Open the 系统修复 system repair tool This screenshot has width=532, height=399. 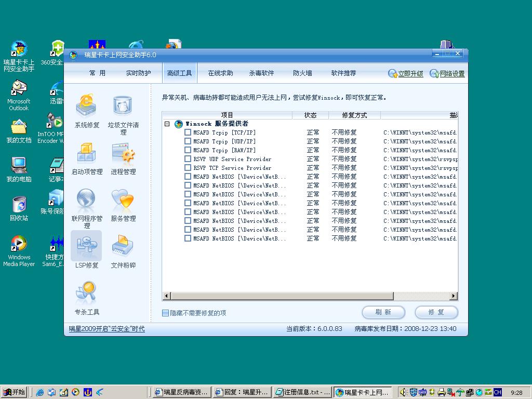pyautogui.click(x=87, y=110)
